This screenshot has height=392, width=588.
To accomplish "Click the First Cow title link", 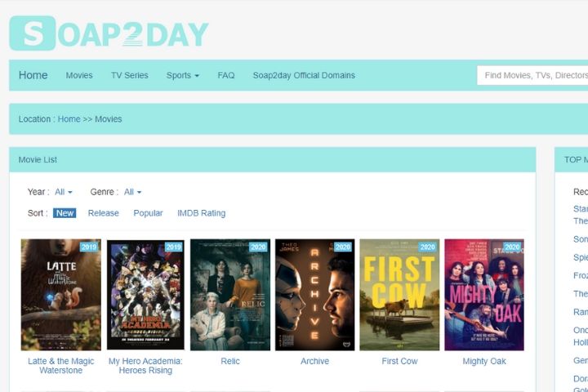I will (399, 361).
